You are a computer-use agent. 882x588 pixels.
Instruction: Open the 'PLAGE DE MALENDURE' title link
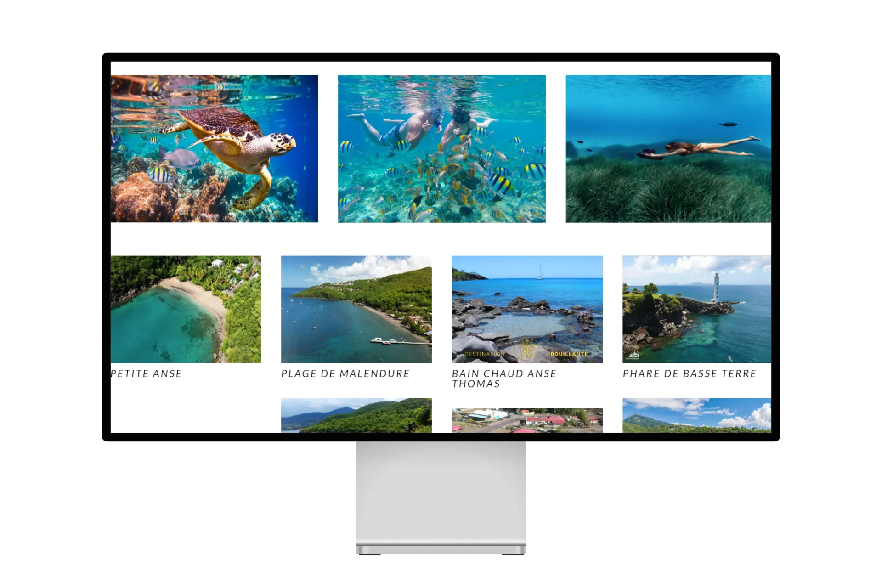click(x=345, y=374)
